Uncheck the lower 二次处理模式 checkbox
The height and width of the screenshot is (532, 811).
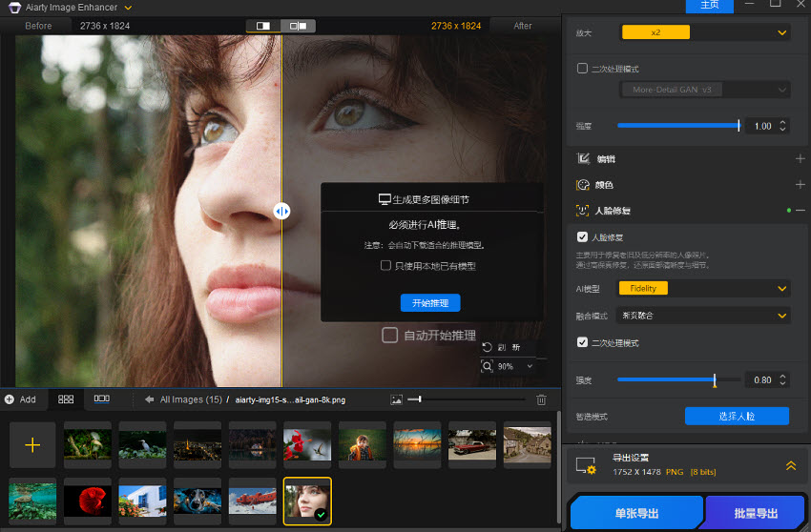point(582,342)
